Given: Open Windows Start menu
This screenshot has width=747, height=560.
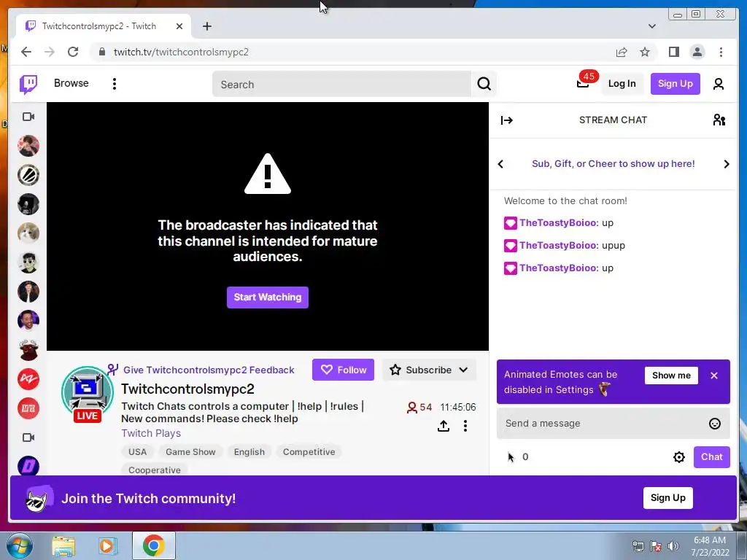Looking at the screenshot, I should [x=19, y=545].
